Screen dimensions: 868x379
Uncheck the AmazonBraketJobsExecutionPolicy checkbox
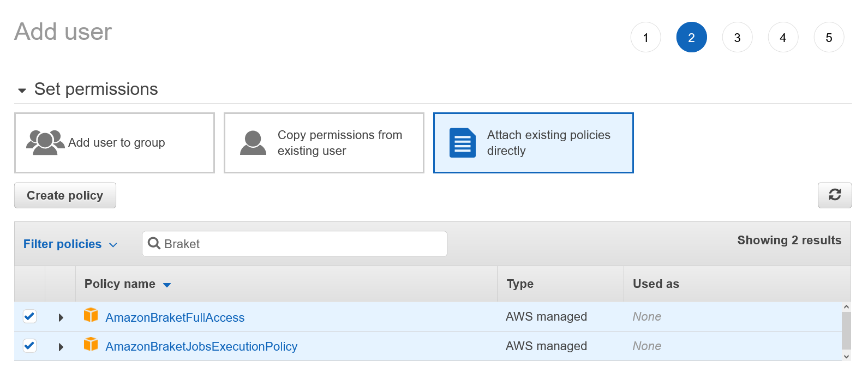29,346
